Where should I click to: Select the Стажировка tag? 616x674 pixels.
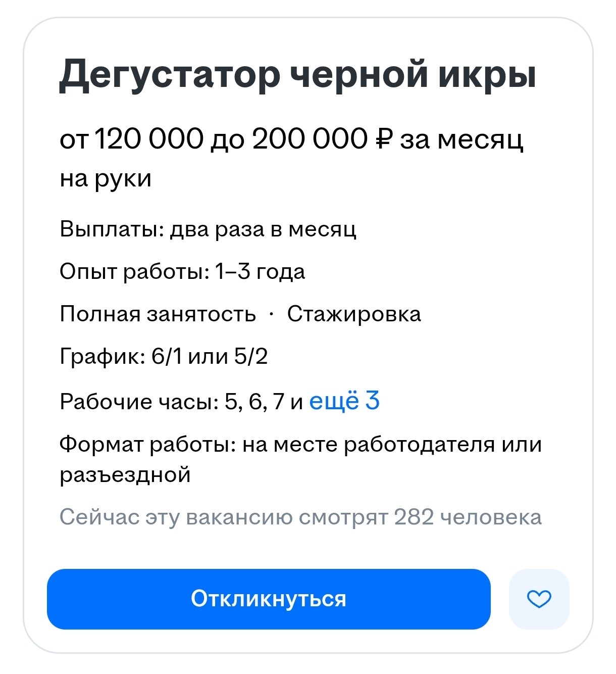pos(354,314)
